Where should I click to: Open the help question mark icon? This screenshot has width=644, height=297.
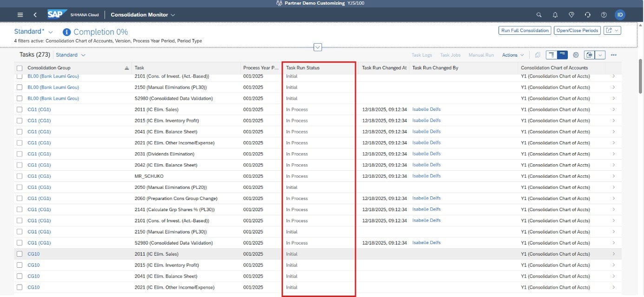[604, 15]
